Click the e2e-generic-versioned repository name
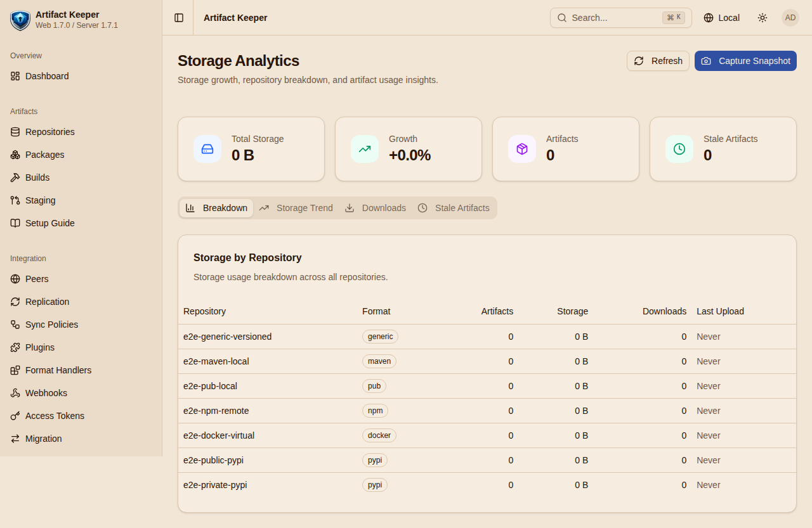This screenshot has height=528, width=812. [228, 337]
